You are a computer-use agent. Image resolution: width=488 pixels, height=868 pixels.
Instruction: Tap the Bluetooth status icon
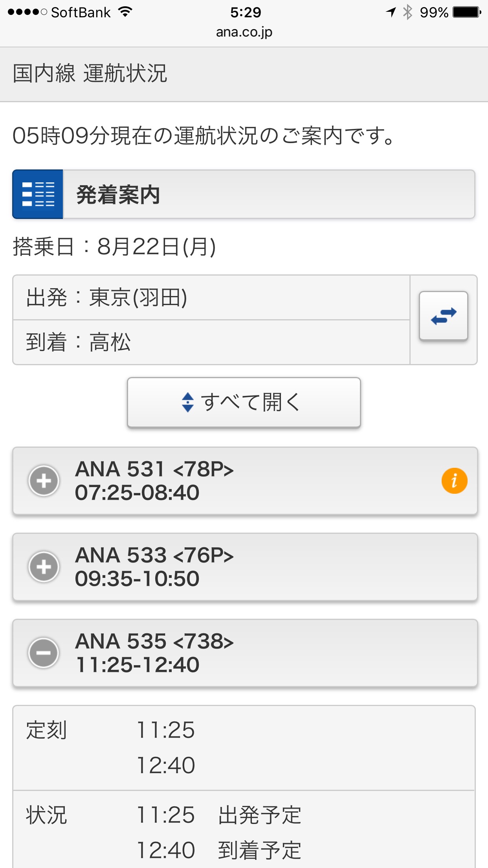click(408, 12)
